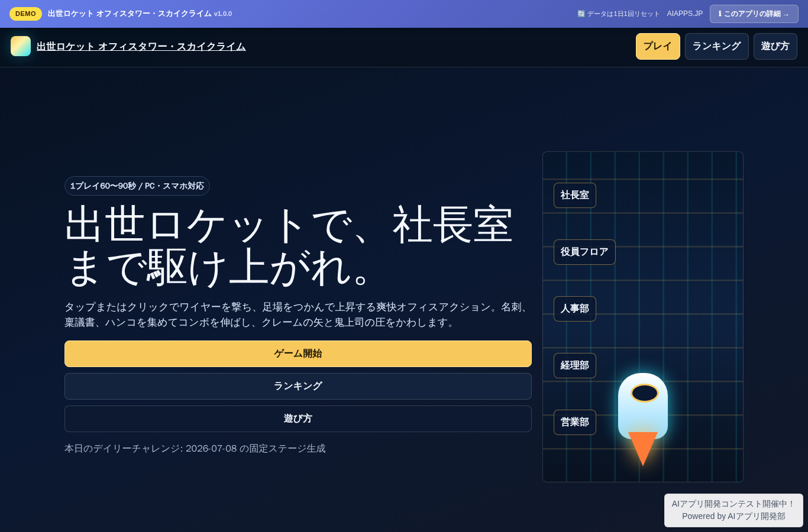Select the 役員フロア floor label
The width and height of the screenshot is (808, 532).
pos(584,252)
